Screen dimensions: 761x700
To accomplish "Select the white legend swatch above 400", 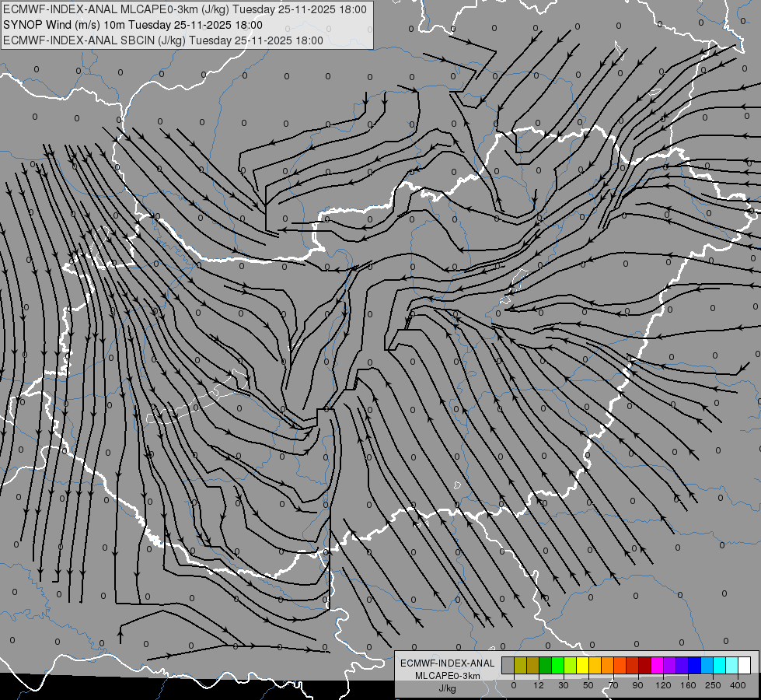I will pyautogui.click(x=745, y=665).
